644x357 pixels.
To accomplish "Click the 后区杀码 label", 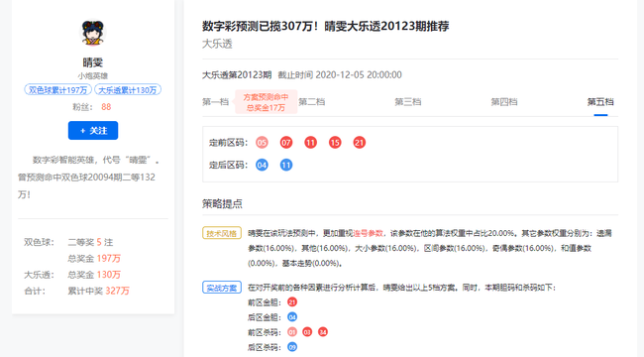I will 265,347.
